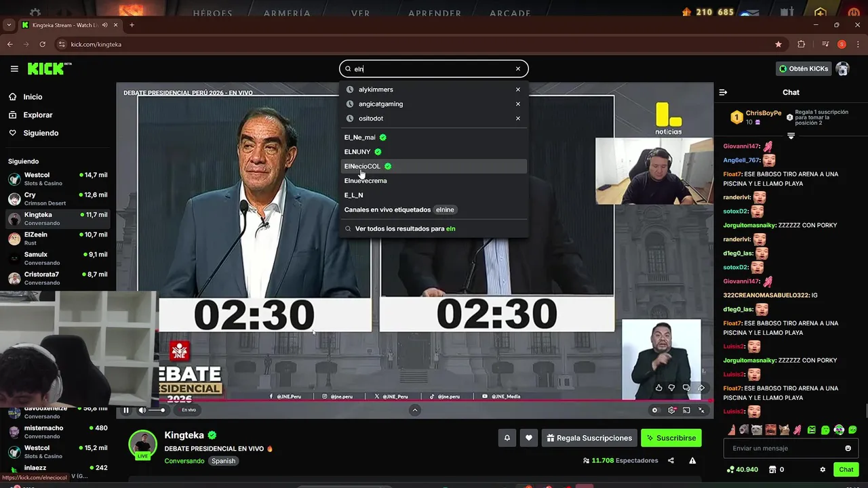Pause the live stream
Viewport: 868px width, 488px height.
pyautogui.click(x=125, y=410)
